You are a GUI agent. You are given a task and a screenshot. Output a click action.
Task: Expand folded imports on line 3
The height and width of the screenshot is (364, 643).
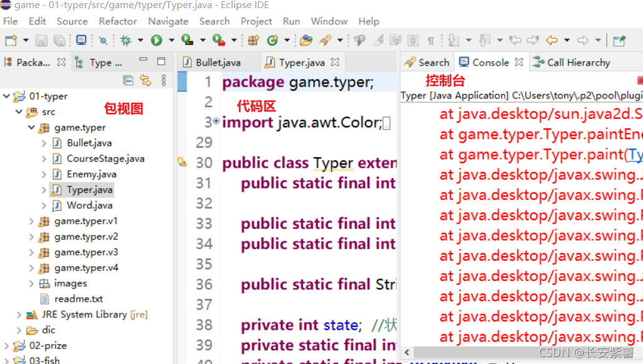(216, 121)
